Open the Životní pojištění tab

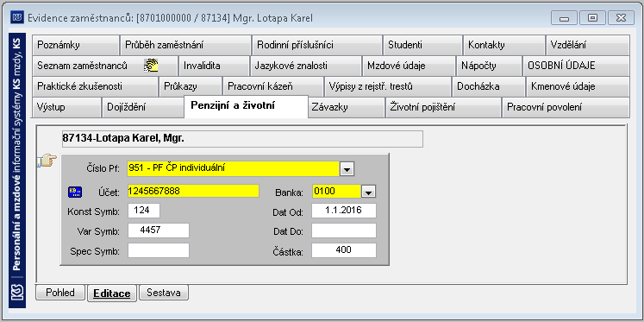443,107
